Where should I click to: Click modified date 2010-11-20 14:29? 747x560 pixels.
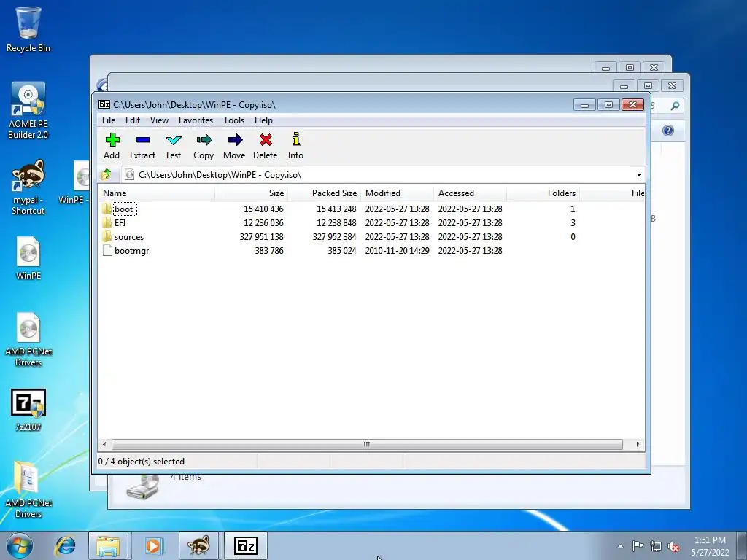[x=398, y=251]
